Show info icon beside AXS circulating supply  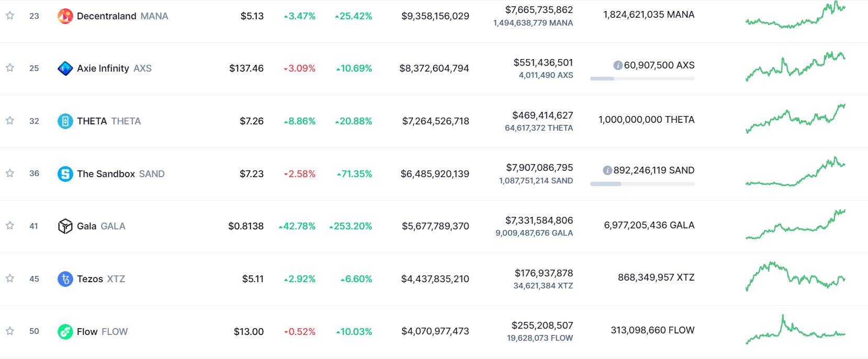tap(618, 65)
